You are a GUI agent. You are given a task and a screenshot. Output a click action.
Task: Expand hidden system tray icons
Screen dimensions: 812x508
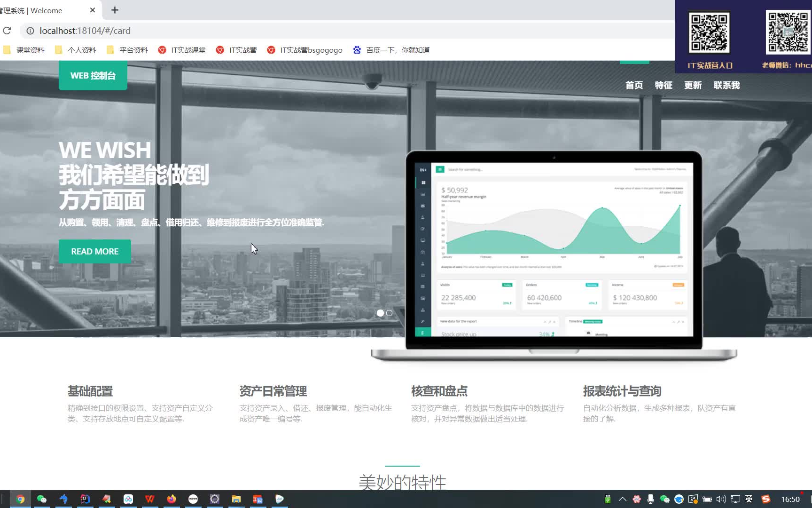622,499
